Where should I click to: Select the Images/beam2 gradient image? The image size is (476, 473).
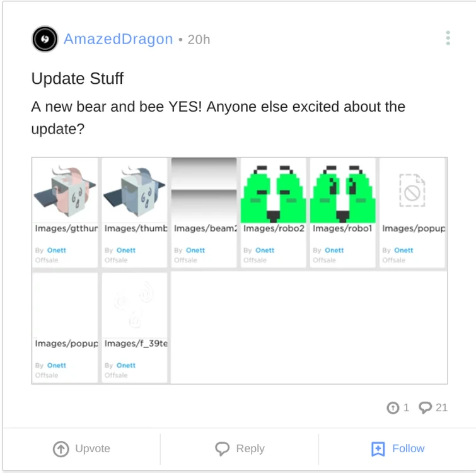pyautogui.click(x=204, y=190)
